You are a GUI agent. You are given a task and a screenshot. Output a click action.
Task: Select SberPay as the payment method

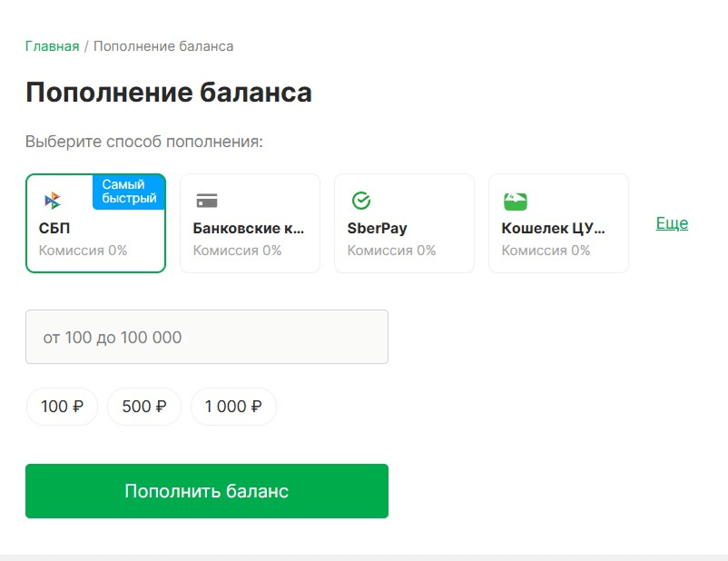(404, 222)
